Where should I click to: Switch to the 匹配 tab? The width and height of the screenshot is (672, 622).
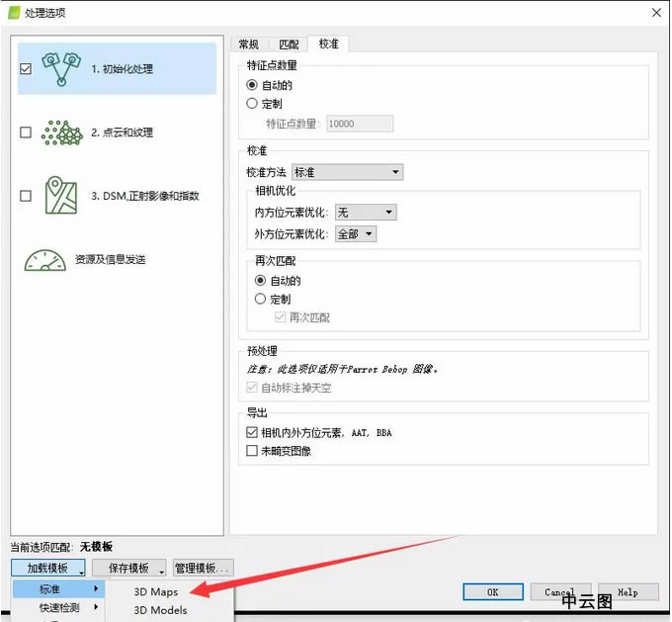coord(289,44)
